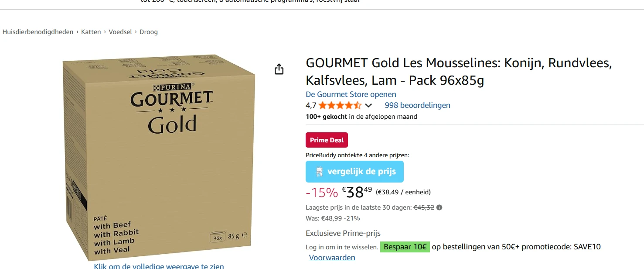Open De Gourmet Store openen

click(351, 94)
